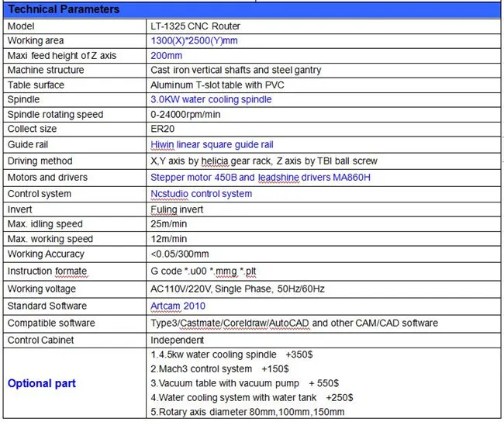Viewport: 504px width, 422px height.
Task: Select 'Motors and drivers' label
Action: 47,177
